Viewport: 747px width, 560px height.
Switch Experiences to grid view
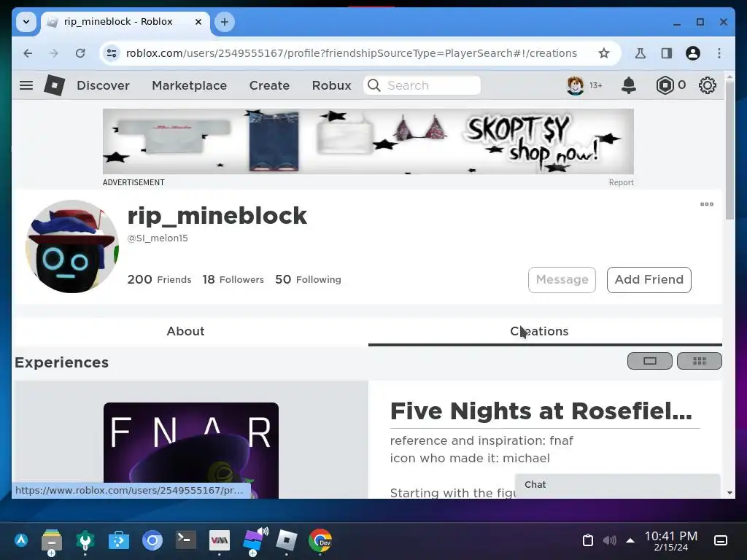pos(700,361)
